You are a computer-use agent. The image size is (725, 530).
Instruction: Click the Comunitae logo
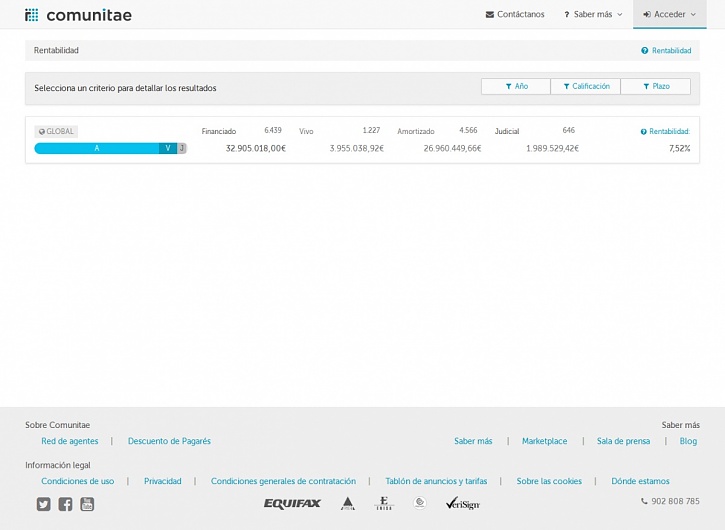coord(78,15)
